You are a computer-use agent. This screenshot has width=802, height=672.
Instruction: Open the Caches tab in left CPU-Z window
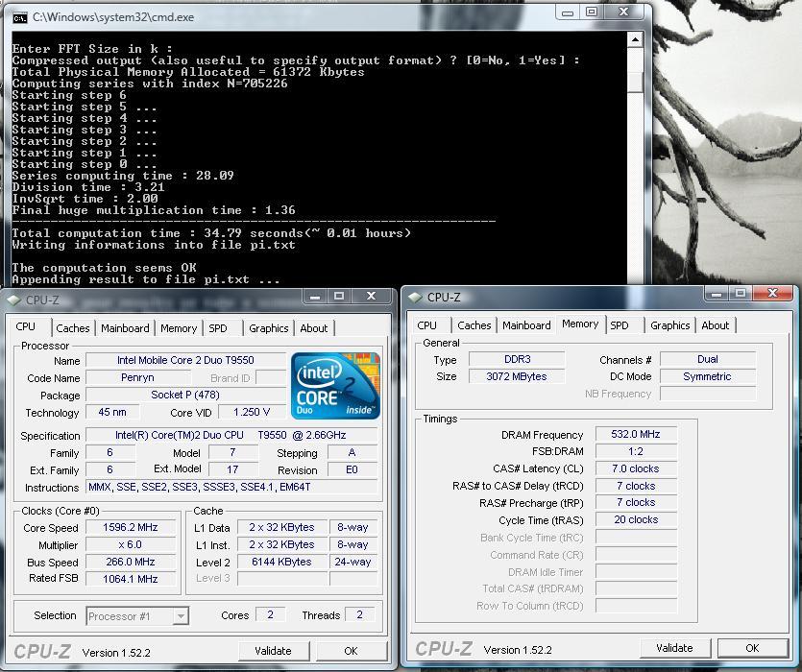pyautogui.click(x=73, y=328)
